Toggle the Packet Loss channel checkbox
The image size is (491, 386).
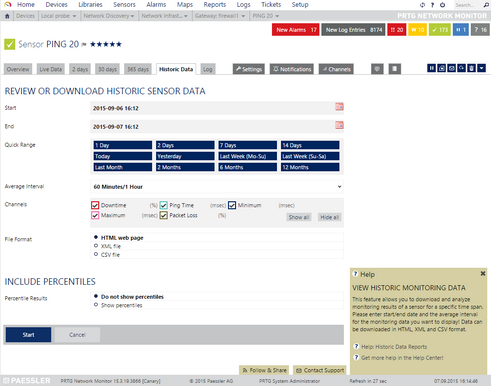pyautogui.click(x=163, y=215)
